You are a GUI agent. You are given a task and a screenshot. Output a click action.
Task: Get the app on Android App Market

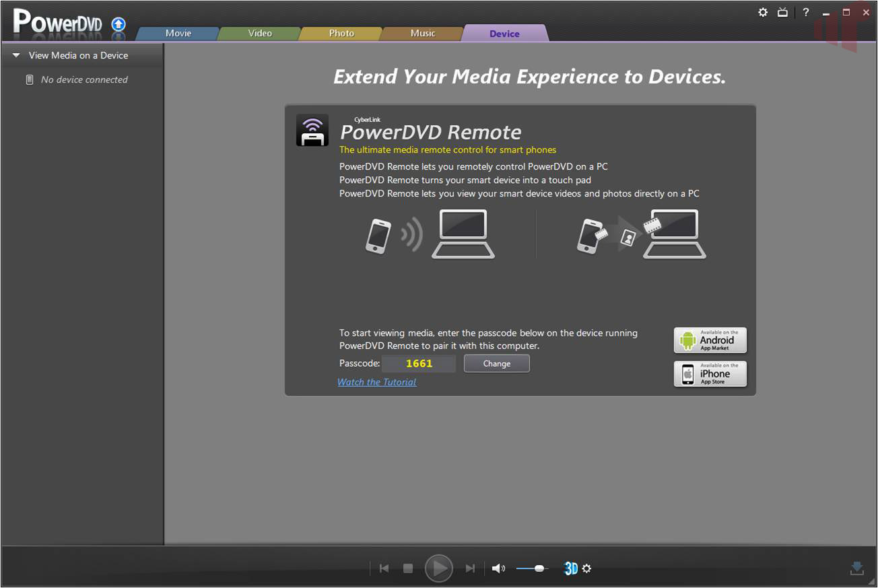(x=710, y=340)
